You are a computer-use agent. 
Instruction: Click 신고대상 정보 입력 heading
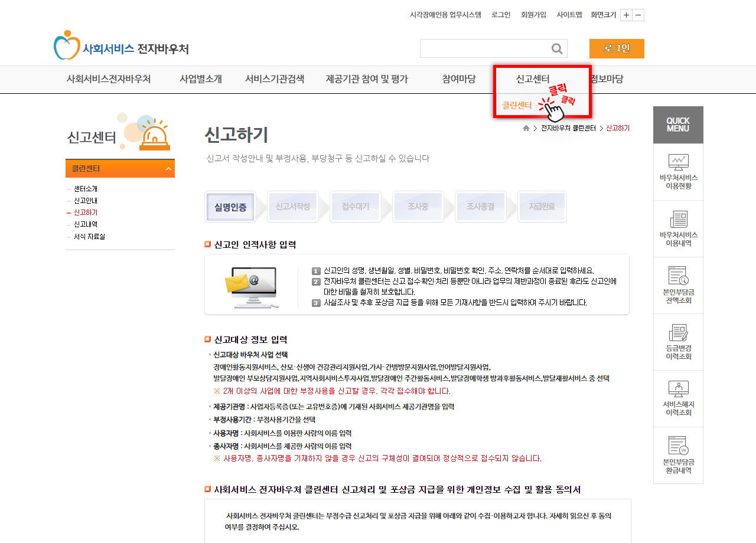point(250,339)
